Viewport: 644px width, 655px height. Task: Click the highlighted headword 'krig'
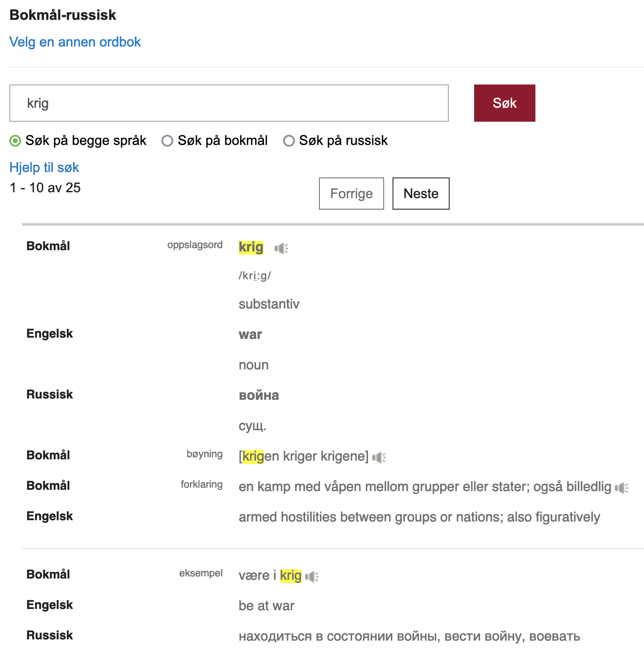(x=251, y=247)
